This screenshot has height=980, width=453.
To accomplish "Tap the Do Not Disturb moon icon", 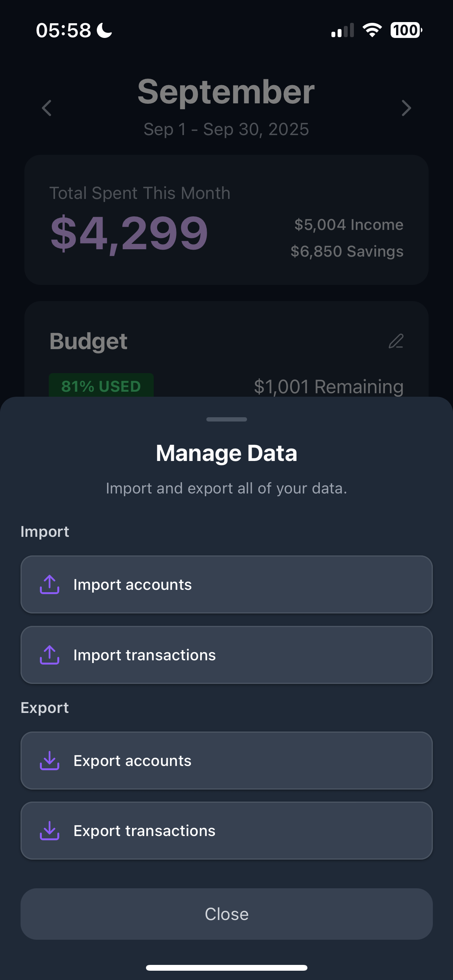I will [x=104, y=30].
